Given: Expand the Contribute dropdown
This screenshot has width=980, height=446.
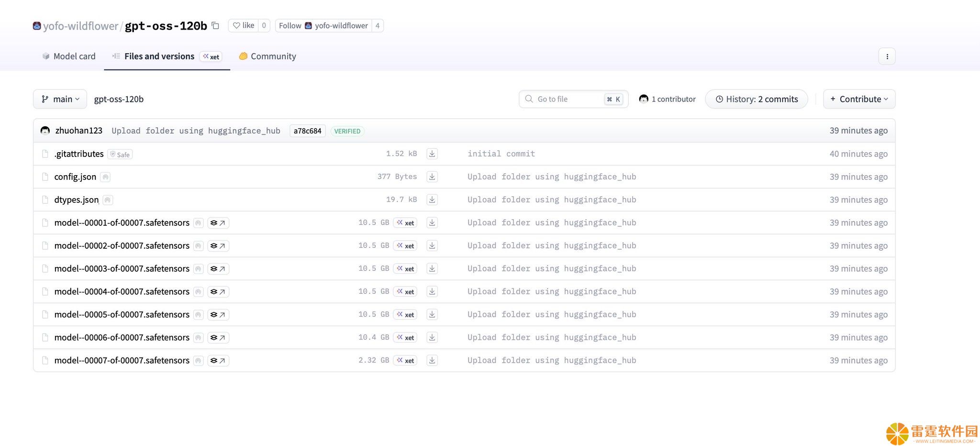Looking at the screenshot, I should 859,99.
